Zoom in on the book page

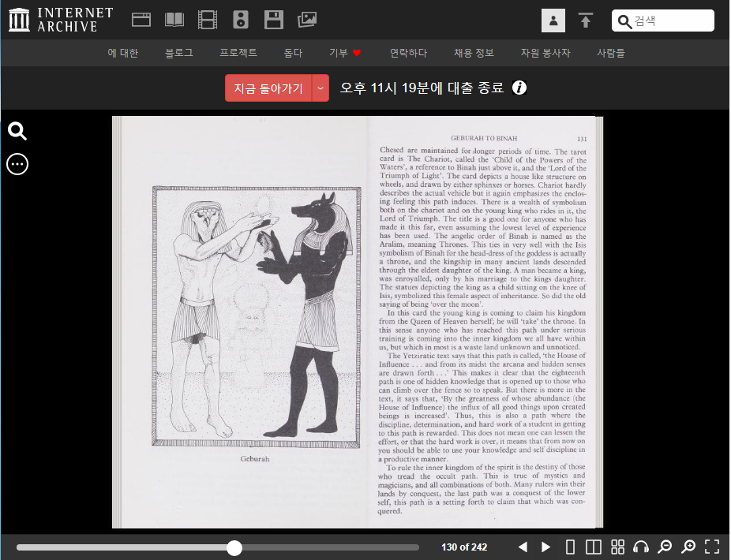click(688, 547)
